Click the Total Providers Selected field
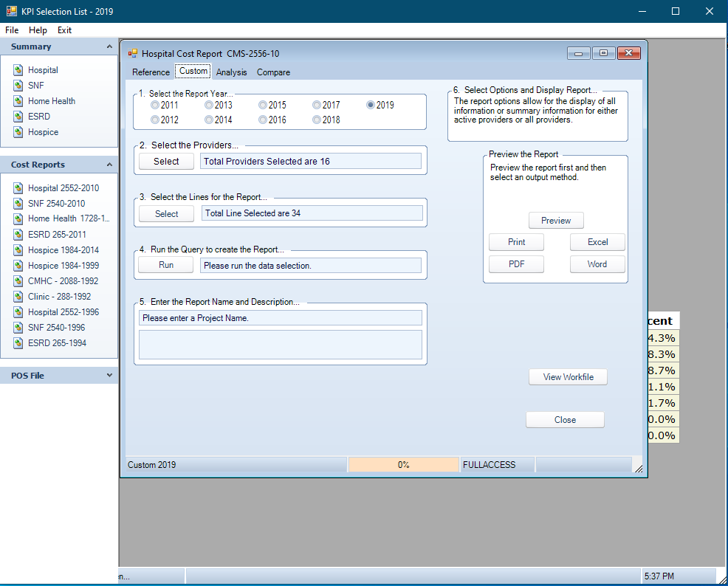Viewport: 728px width, 586px height. (x=311, y=162)
